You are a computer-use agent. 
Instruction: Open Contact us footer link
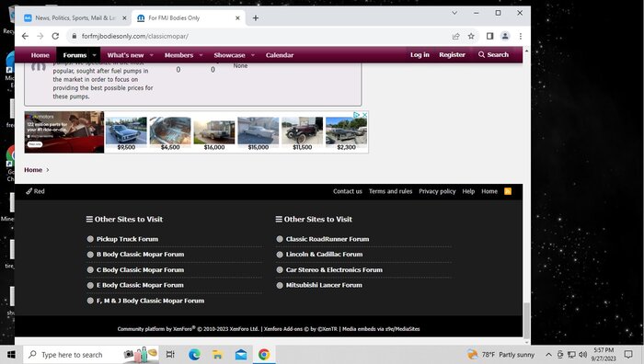click(x=348, y=191)
